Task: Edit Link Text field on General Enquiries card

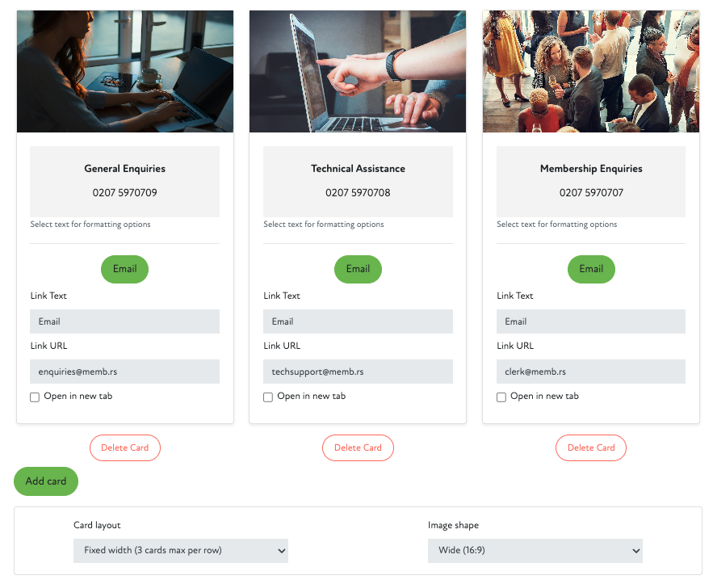Action: click(x=125, y=321)
